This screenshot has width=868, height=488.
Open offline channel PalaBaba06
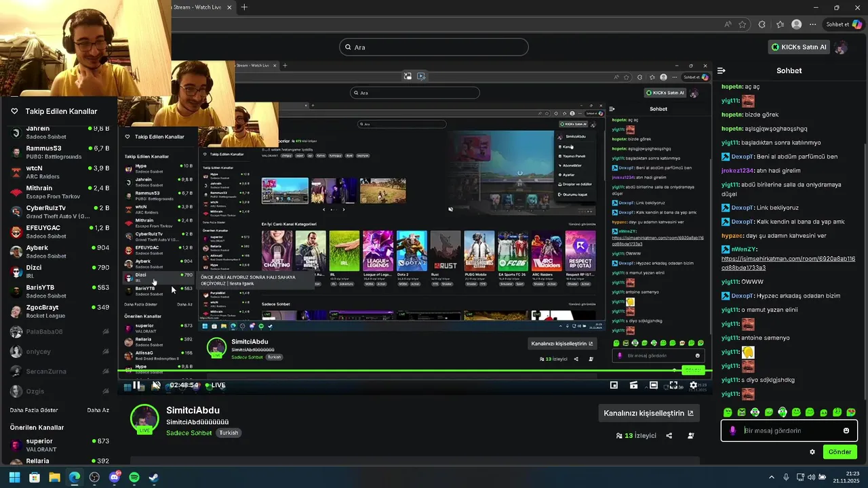(60, 331)
